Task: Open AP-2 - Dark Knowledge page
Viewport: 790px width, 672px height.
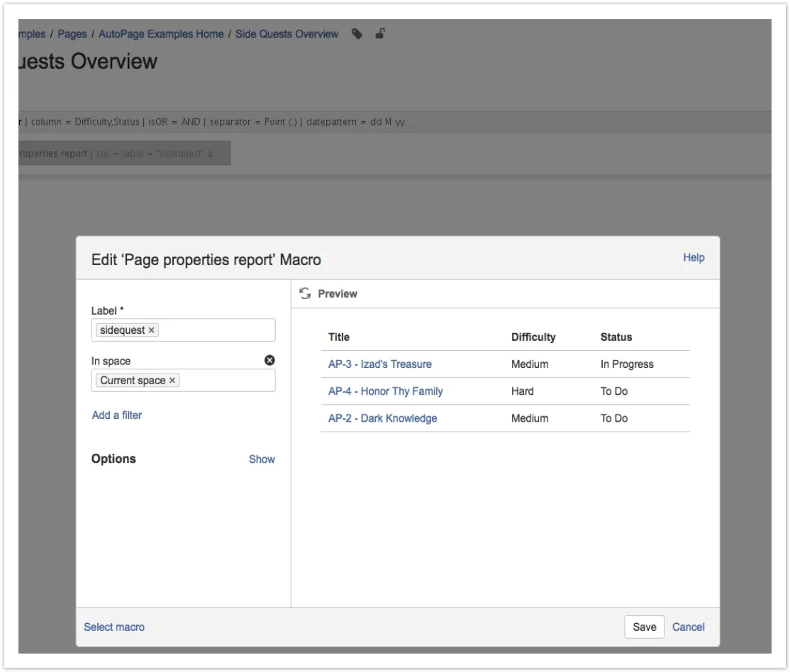Action: 382,418
